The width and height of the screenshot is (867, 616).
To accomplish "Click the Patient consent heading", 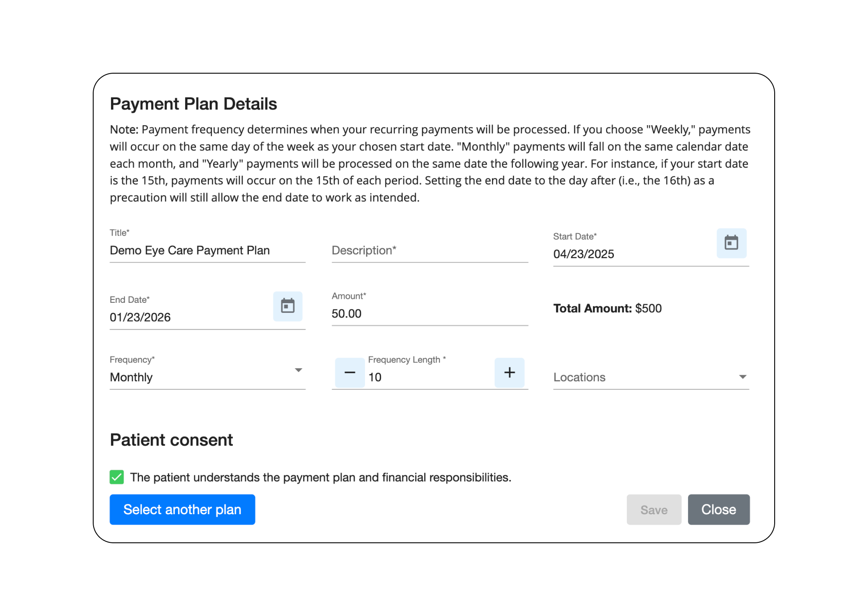I will [171, 440].
